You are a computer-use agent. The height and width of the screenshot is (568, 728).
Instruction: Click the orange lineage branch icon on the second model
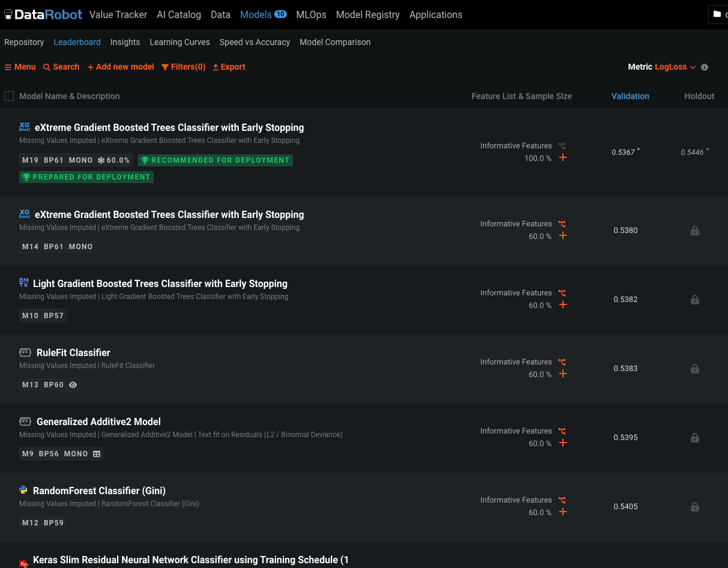point(562,223)
